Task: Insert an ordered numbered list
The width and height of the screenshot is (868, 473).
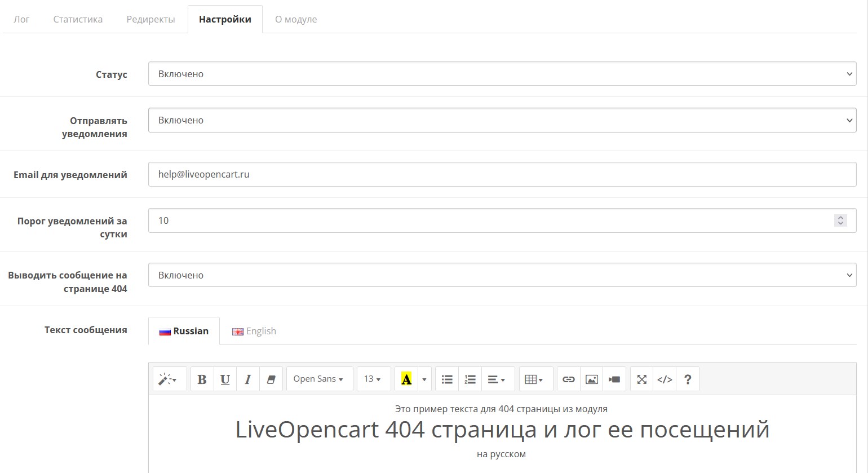Action: (470, 379)
